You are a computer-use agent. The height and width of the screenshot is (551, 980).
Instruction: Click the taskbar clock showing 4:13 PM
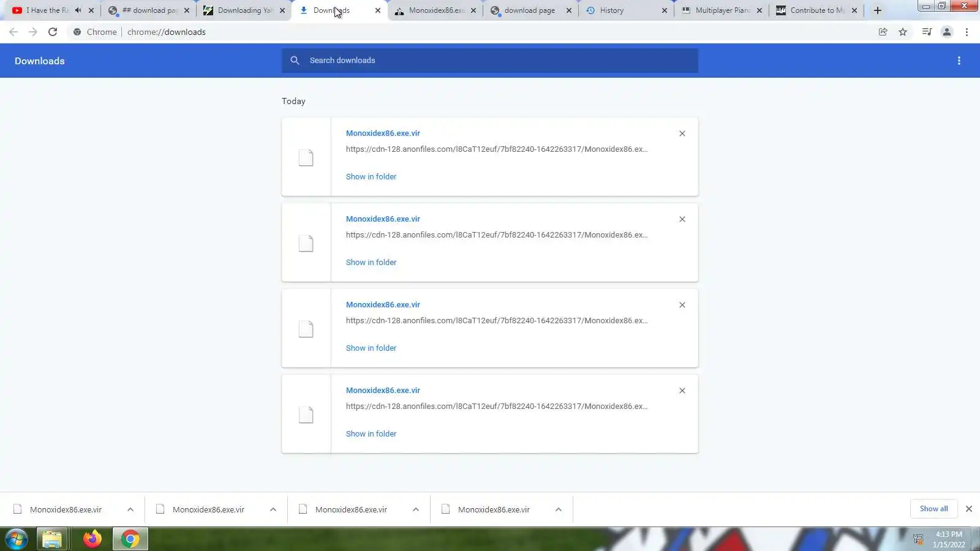[x=949, y=539]
